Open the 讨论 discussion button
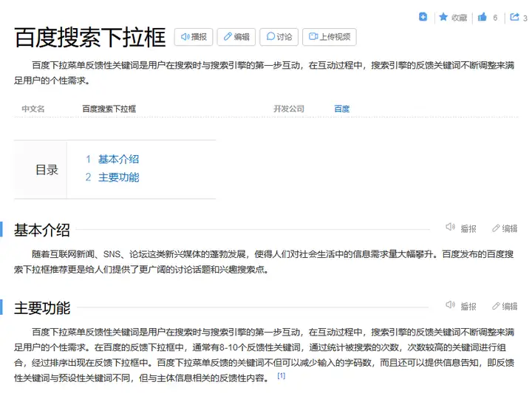This screenshot has width=532, height=399. tap(279, 37)
